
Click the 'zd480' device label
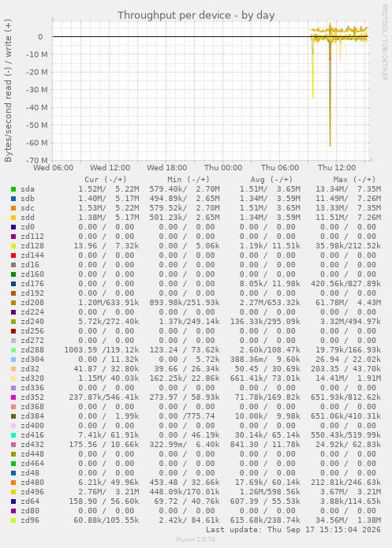pos(32,482)
